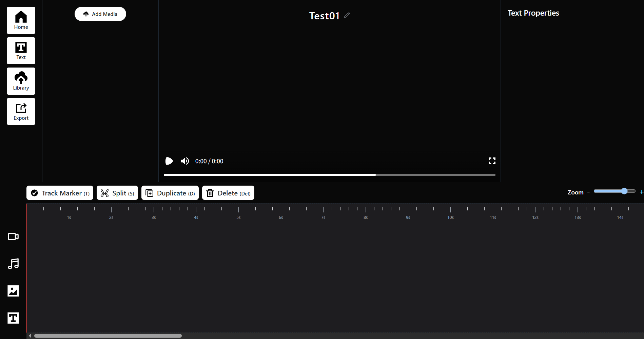Viewport: 644px width, 339px height.
Task: Toggle fullscreen preview mode
Action: (492, 161)
